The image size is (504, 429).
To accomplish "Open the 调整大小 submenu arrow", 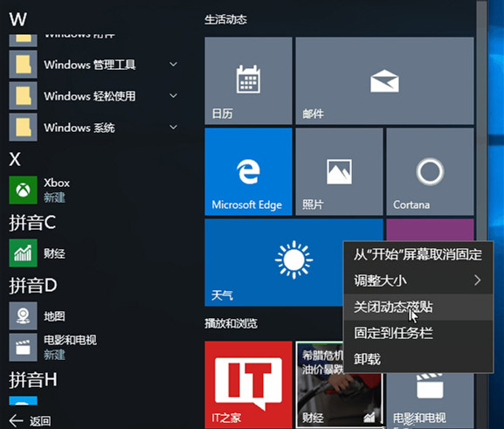I will 477,280.
